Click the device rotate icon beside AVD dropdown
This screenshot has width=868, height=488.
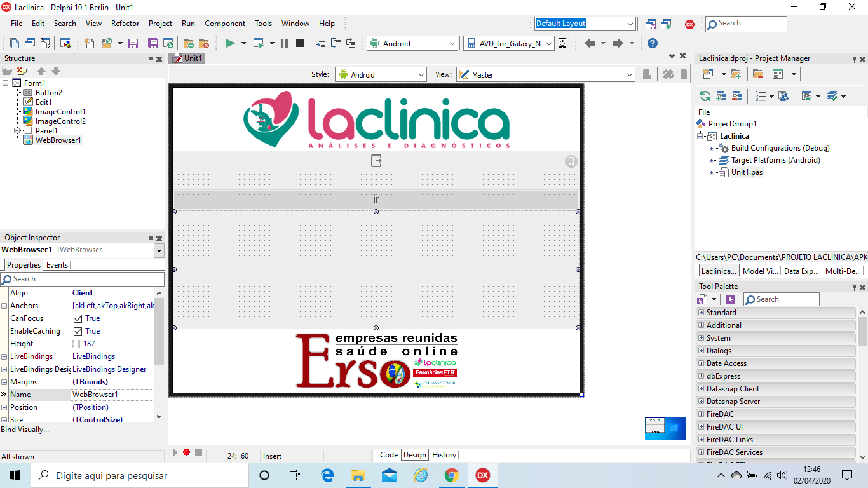click(562, 43)
